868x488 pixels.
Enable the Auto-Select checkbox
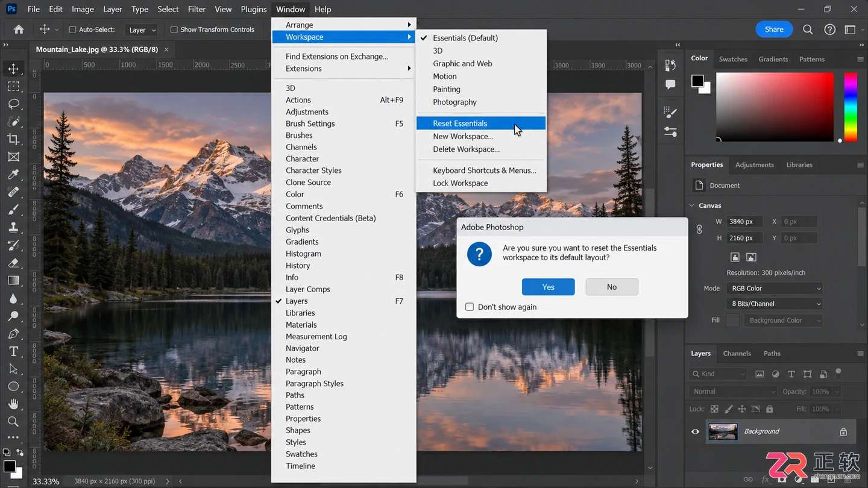tap(72, 30)
